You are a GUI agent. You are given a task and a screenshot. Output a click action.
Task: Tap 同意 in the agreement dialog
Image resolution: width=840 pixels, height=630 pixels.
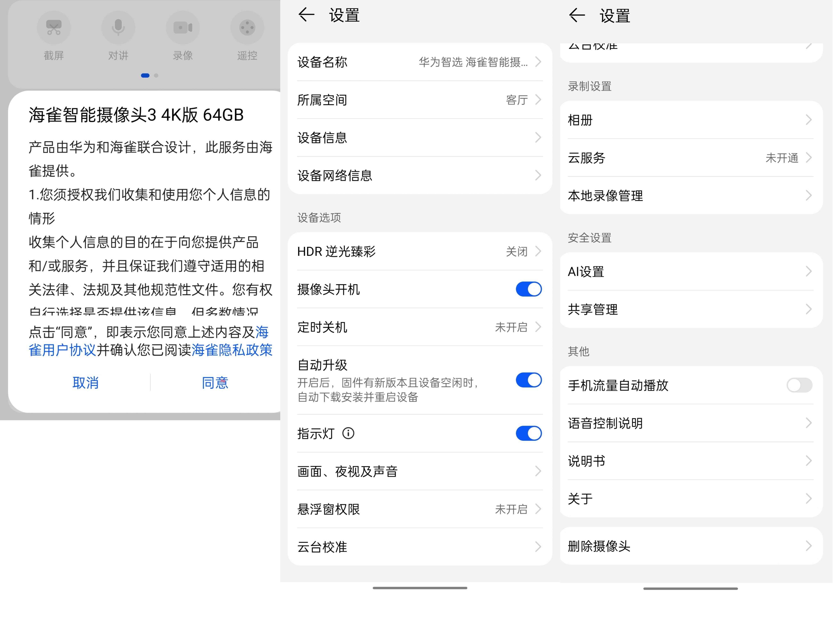[x=215, y=383]
